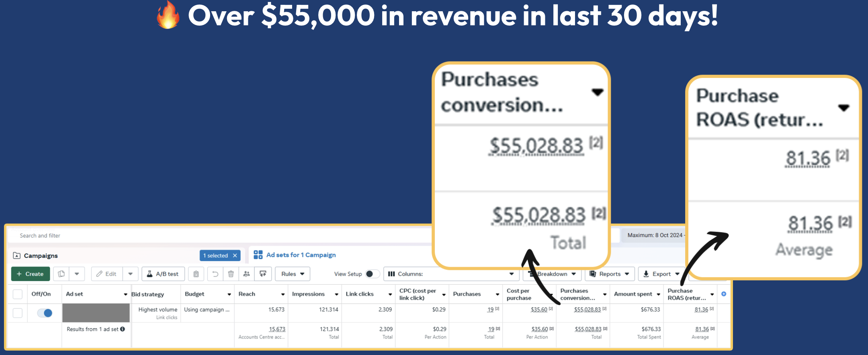Open the Link clicks column dropdown arrow
Viewport: 868px width, 355px height.
tap(390, 294)
